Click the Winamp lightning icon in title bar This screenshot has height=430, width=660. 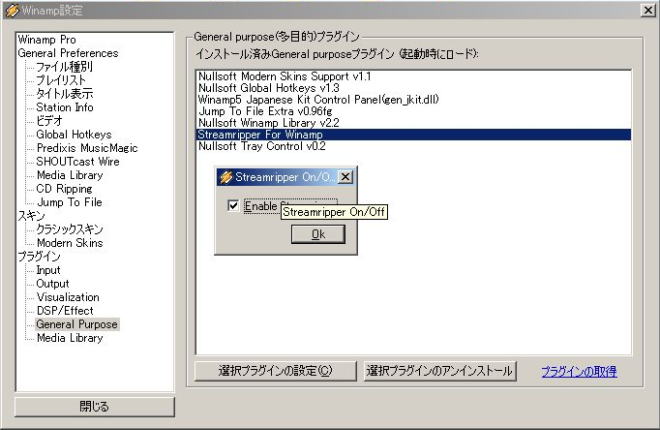coord(12,10)
